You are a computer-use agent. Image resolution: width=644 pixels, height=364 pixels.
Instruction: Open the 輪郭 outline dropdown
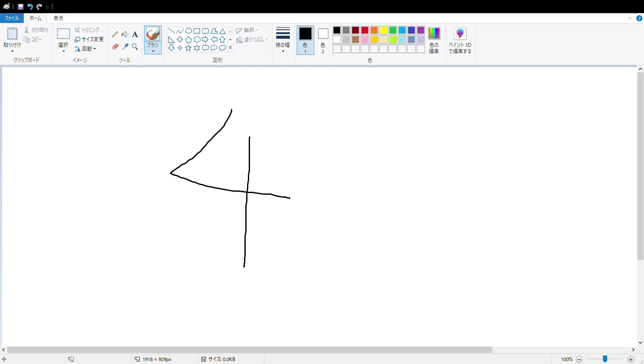click(x=247, y=30)
